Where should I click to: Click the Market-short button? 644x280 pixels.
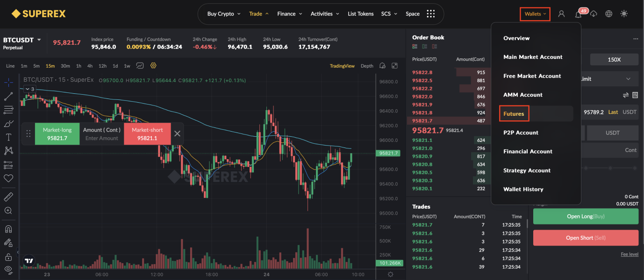[x=147, y=134]
